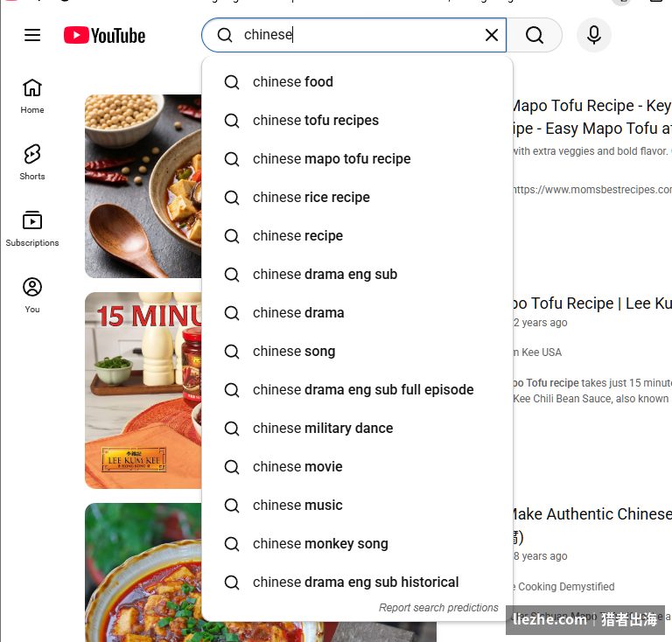The height and width of the screenshot is (642, 672).
Task: Click magnifier icon beside 'chinese song'
Action: (x=232, y=352)
